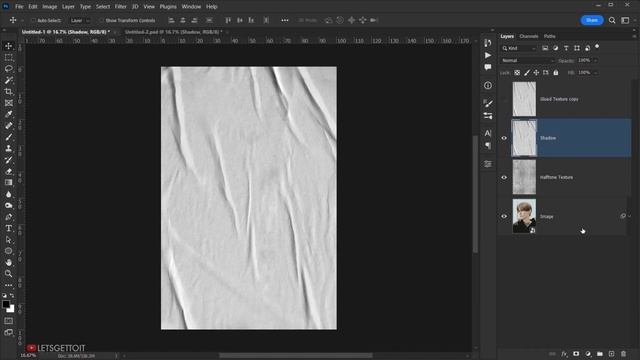Open the workspace switcher icon
This screenshot has height=360, width=640.
point(625,20)
